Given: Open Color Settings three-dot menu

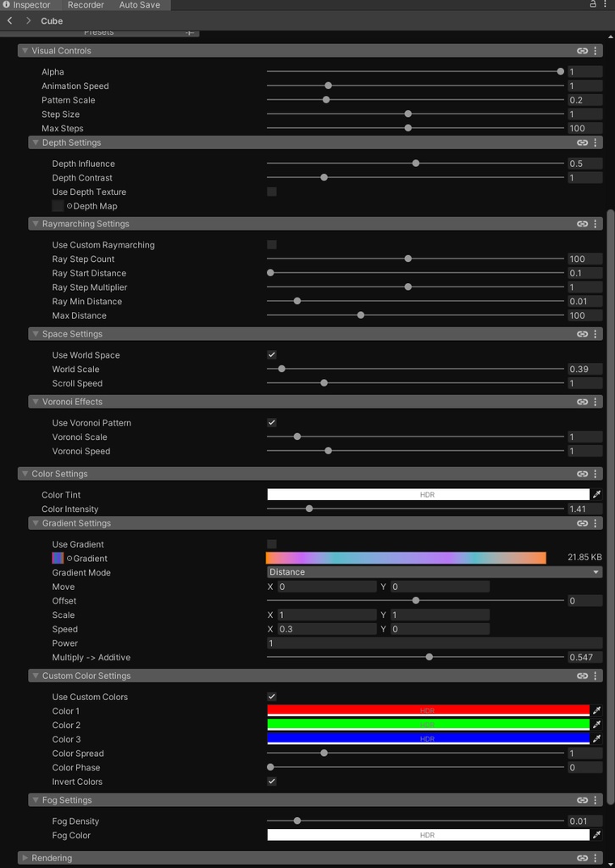Looking at the screenshot, I should pos(595,473).
